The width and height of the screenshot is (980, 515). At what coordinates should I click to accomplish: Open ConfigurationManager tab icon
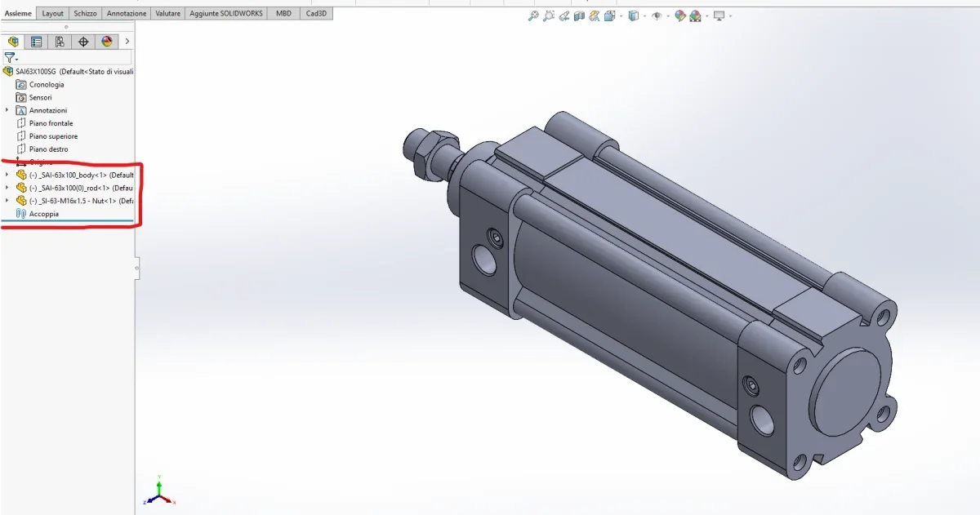click(60, 42)
